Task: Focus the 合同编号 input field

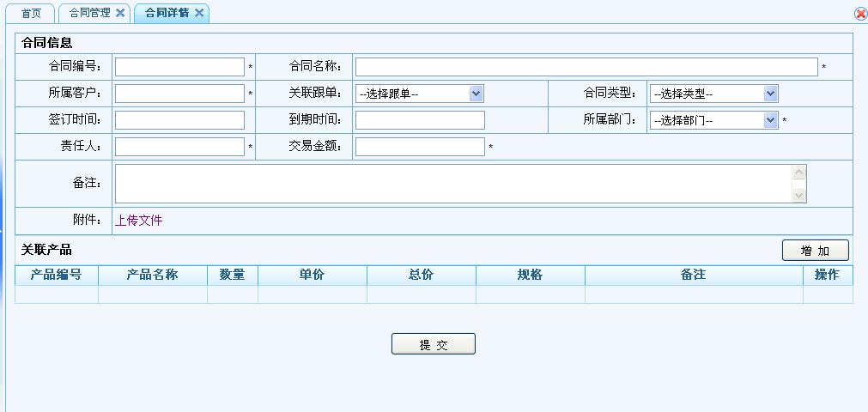Action: 179,67
